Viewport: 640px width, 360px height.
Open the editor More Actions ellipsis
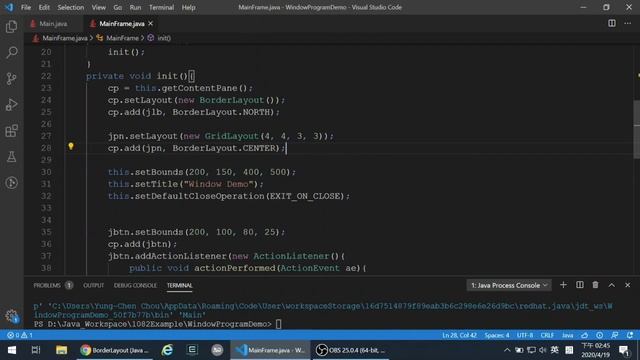coord(627,23)
